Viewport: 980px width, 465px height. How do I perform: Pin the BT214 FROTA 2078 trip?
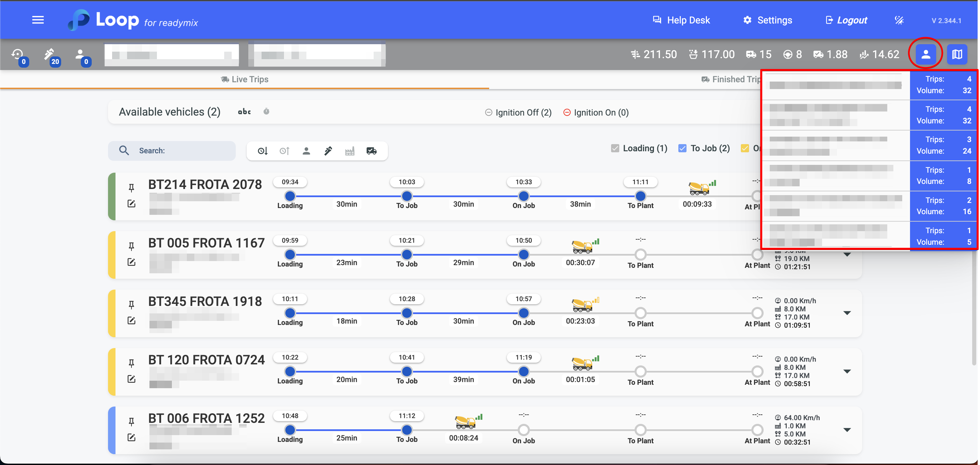(131, 187)
